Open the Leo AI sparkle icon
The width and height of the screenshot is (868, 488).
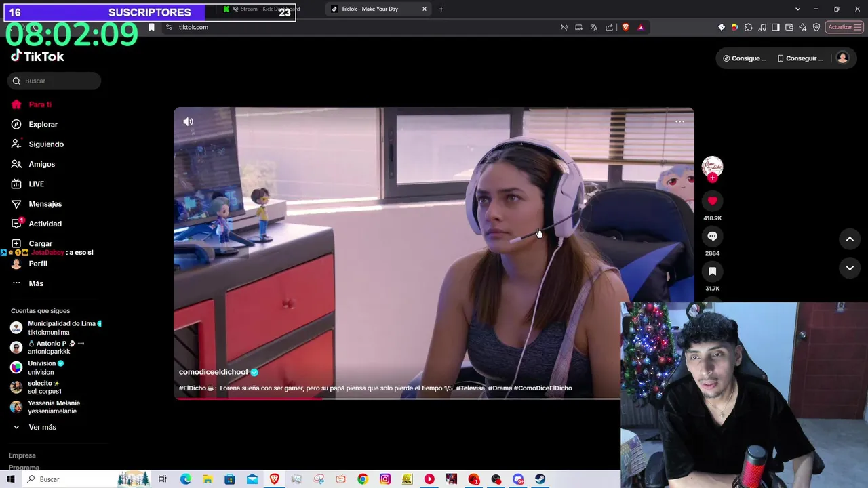point(803,27)
